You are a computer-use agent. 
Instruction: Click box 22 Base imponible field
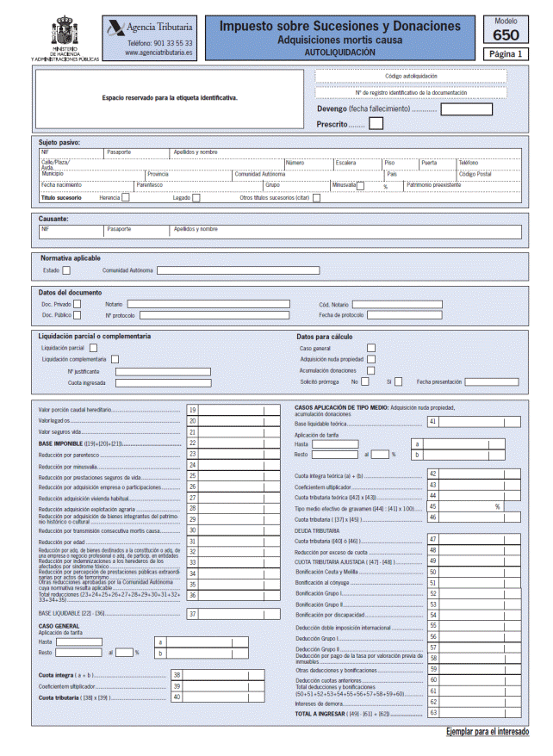233,443
